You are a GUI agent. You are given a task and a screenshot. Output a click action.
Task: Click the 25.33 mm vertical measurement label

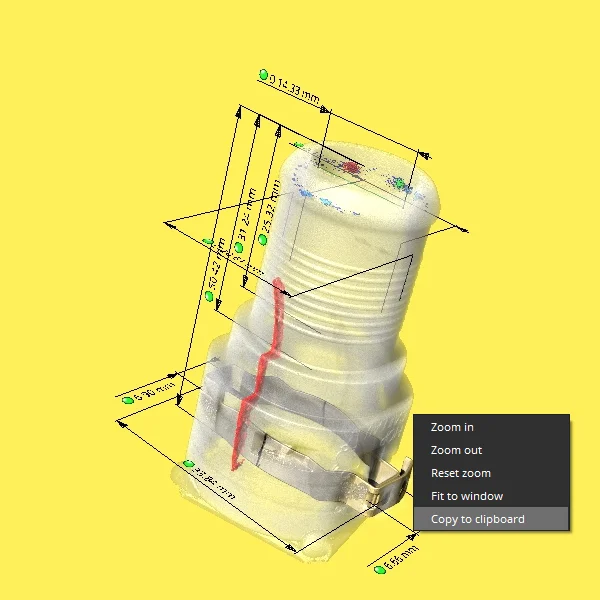point(272,207)
